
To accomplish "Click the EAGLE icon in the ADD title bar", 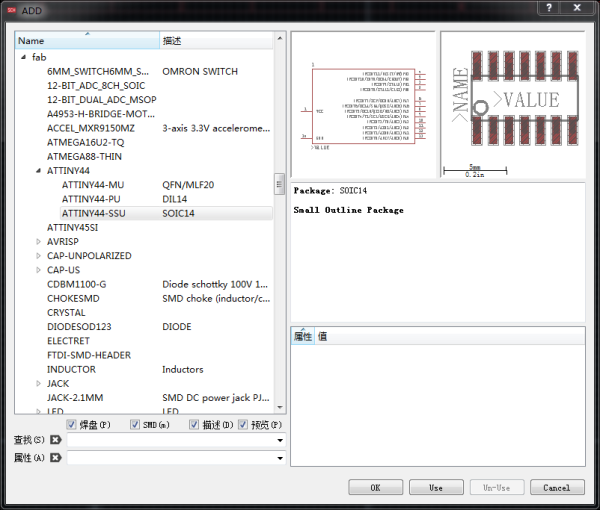I will (x=12, y=10).
